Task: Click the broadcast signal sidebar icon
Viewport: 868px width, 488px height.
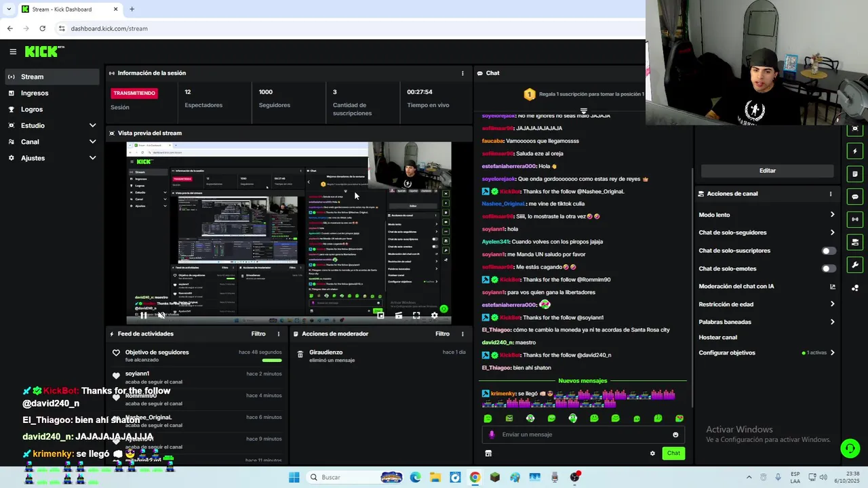Action: pyautogui.click(x=855, y=219)
